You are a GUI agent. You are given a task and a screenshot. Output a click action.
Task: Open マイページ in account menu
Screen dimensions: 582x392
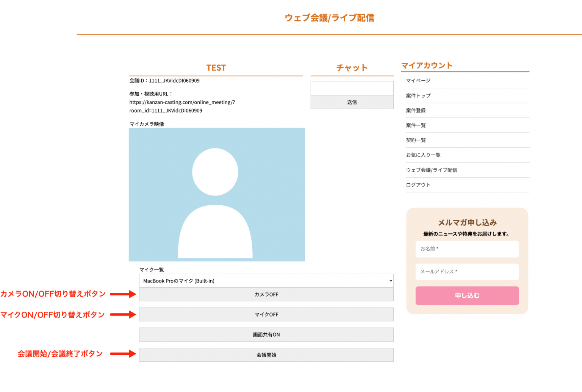click(418, 81)
